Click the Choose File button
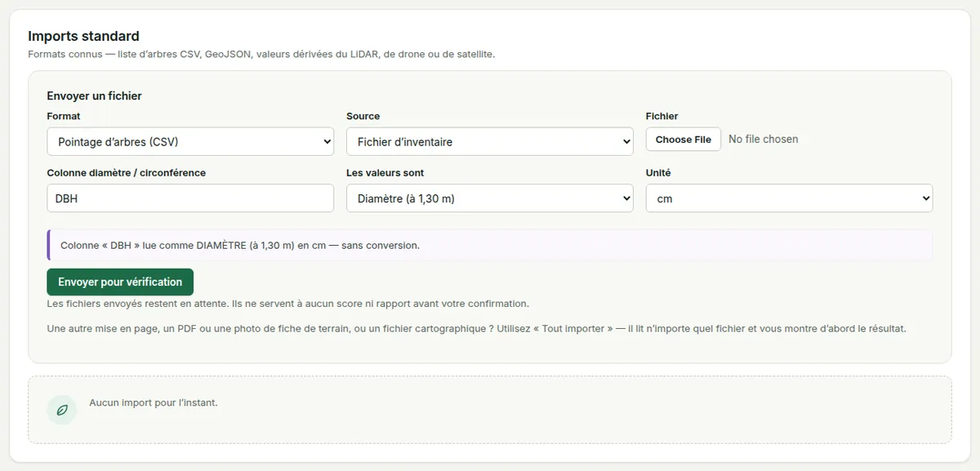Screen dimensions: 980x471 tap(684, 140)
